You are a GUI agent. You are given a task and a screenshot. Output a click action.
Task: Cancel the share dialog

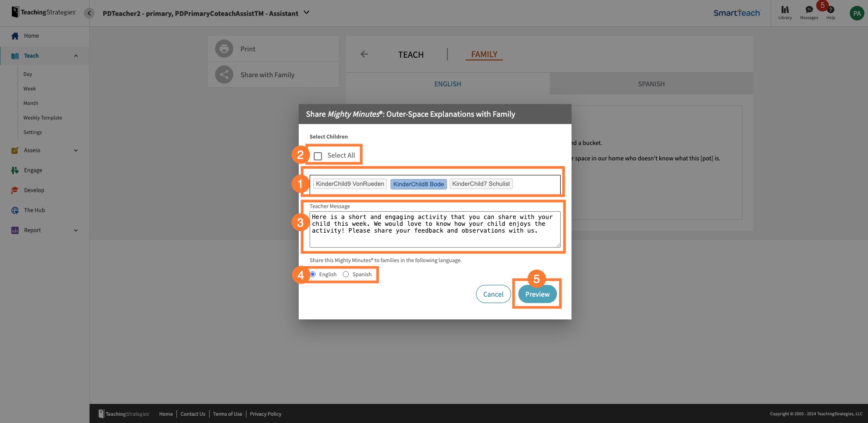tap(493, 294)
